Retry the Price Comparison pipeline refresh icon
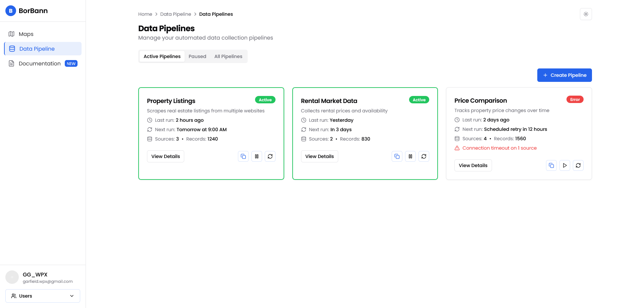 (x=578, y=165)
